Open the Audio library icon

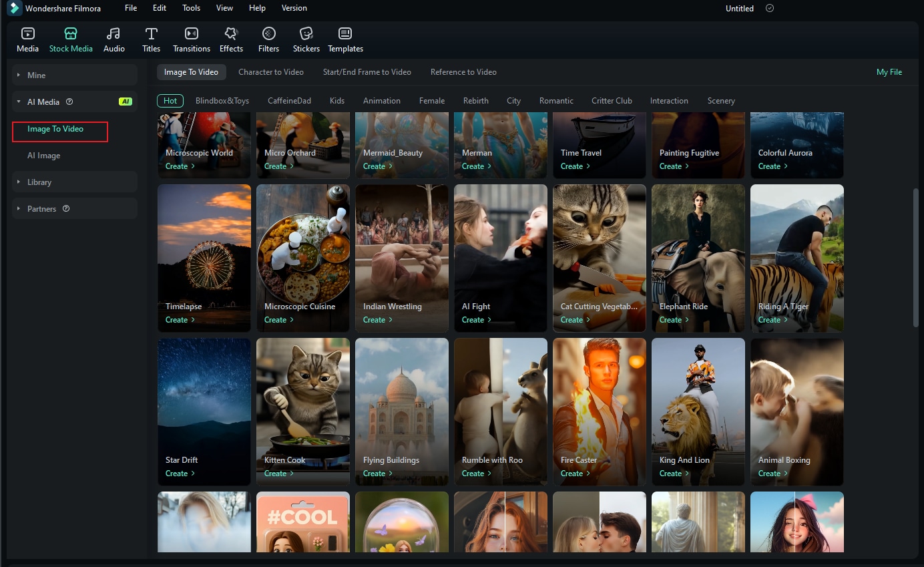[x=113, y=33]
